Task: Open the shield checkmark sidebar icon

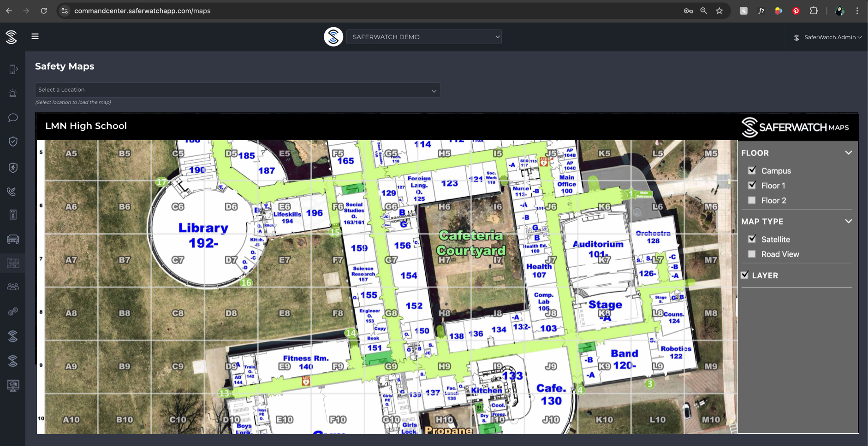Action: click(x=13, y=141)
